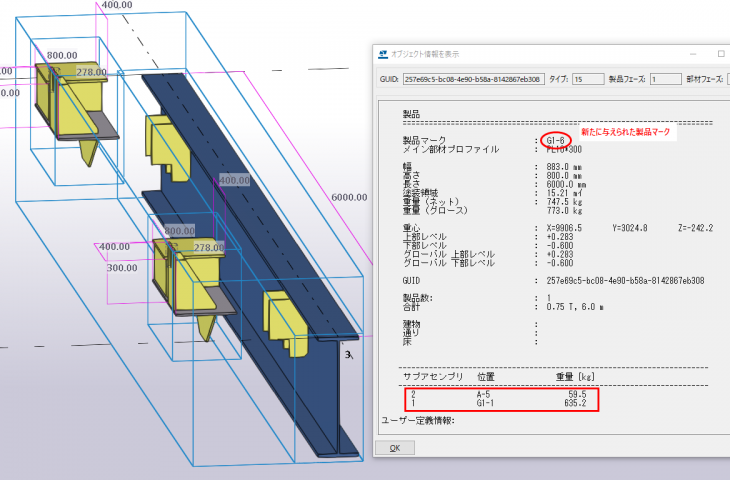730x480 pixels.
Task: Click sub-assembly position G1-1
Action: pos(485,403)
